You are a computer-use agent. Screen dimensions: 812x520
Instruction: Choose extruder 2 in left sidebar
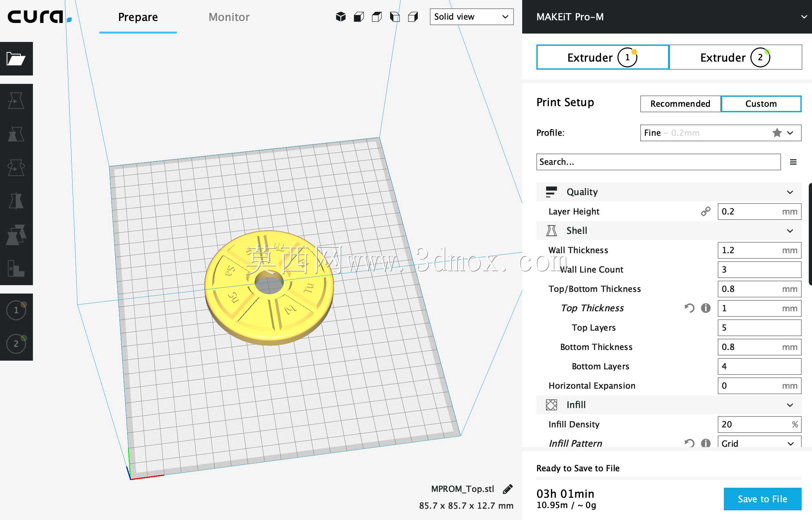tap(16, 344)
